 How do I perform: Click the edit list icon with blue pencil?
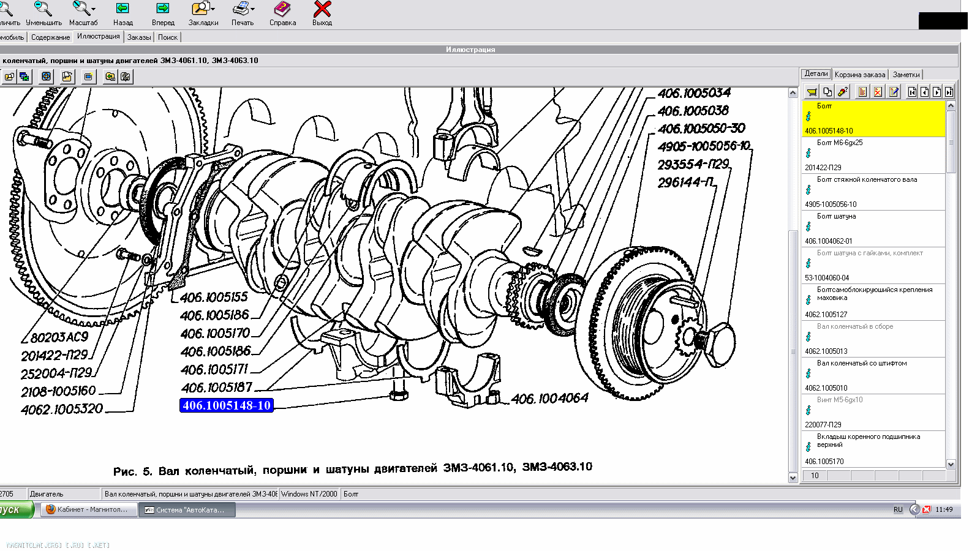pyautogui.click(x=894, y=92)
